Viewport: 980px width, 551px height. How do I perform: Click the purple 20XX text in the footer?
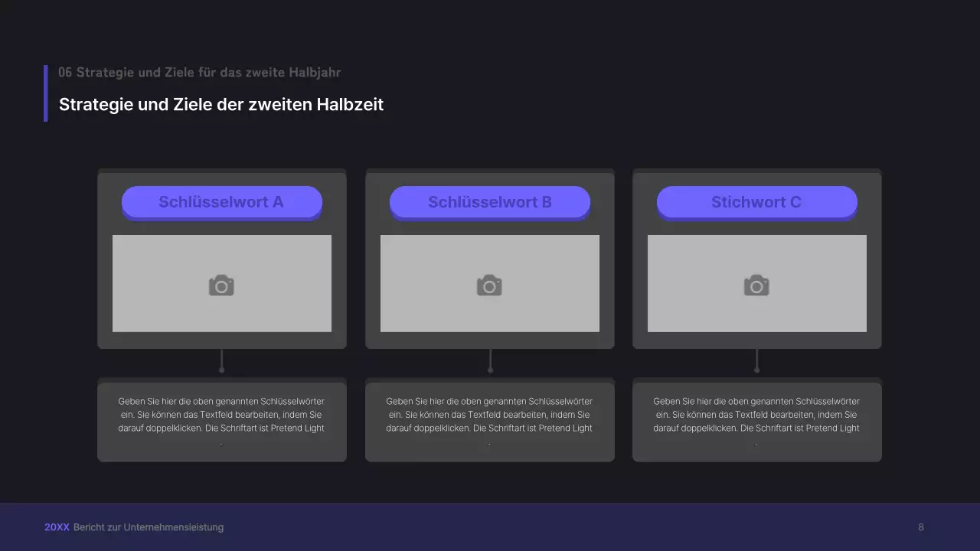(57, 527)
